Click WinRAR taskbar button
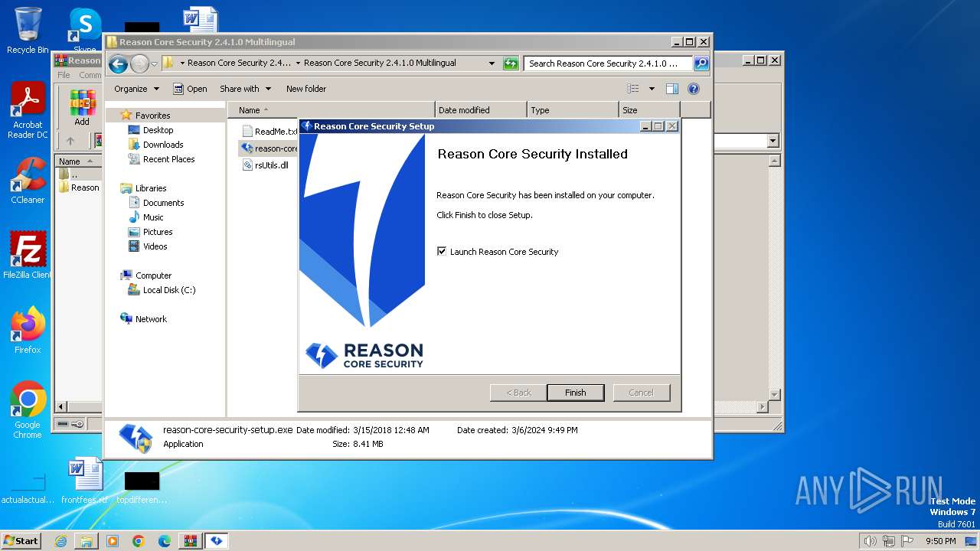This screenshot has height=551, width=980. point(190,541)
